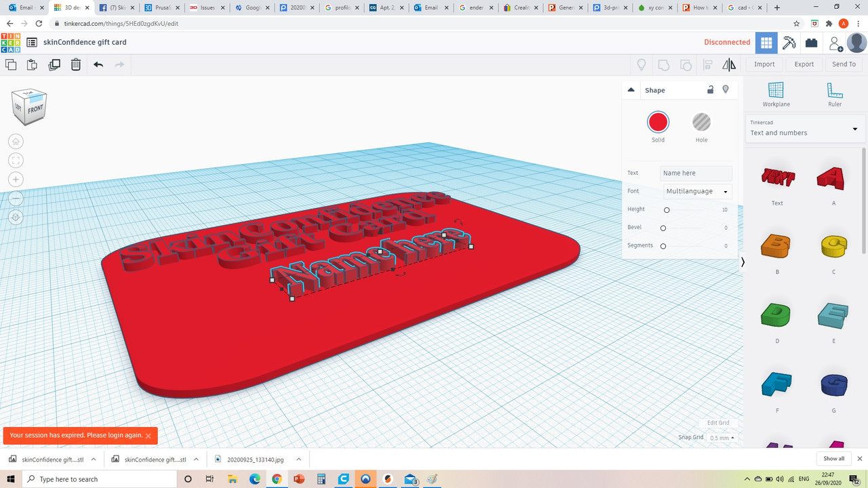Open the Font Multilanguage dropdown
Image resolution: width=868 pixels, height=488 pixels.
tap(697, 191)
